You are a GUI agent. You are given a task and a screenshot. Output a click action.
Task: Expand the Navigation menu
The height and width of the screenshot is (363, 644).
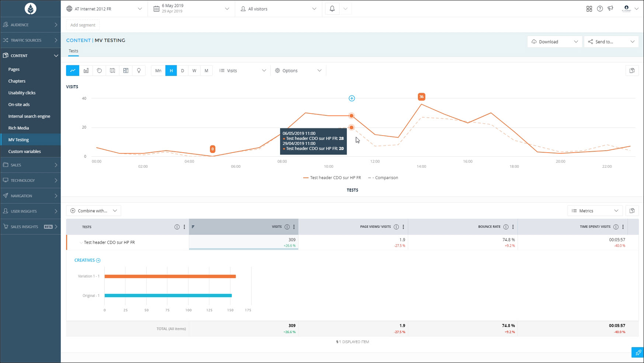(x=31, y=196)
